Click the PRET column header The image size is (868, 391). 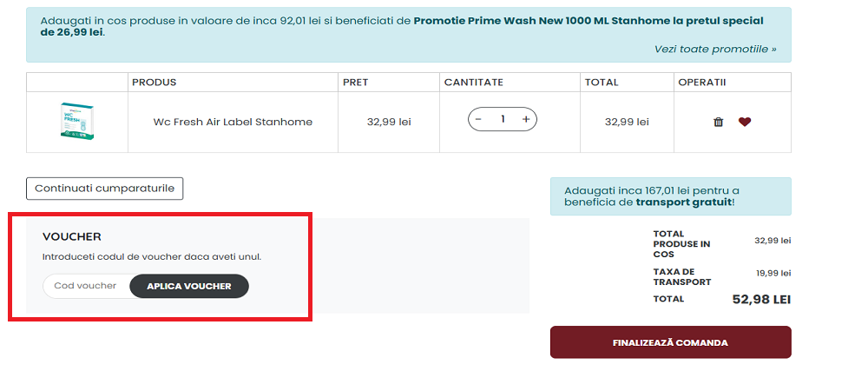pyautogui.click(x=355, y=83)
